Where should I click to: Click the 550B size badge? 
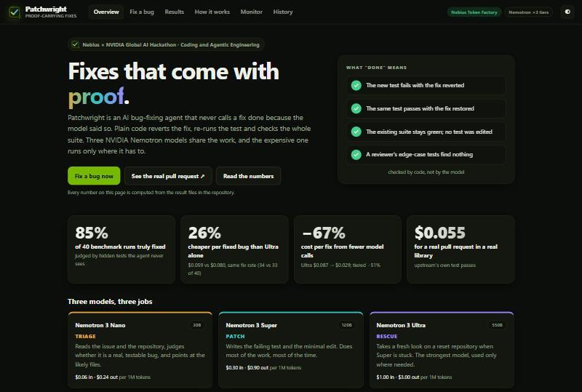[x=497, y=325]
